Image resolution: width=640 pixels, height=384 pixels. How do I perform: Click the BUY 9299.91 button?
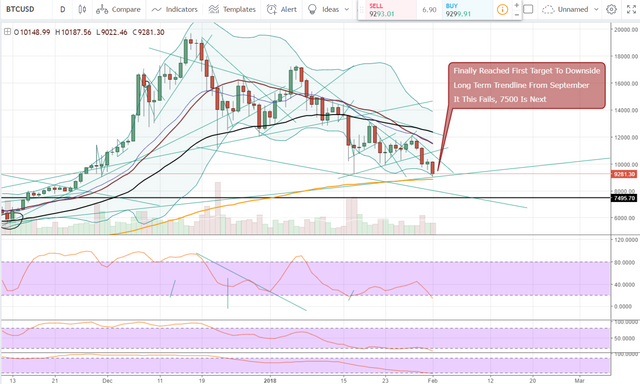pyautogui.click(x=467, y=10)
